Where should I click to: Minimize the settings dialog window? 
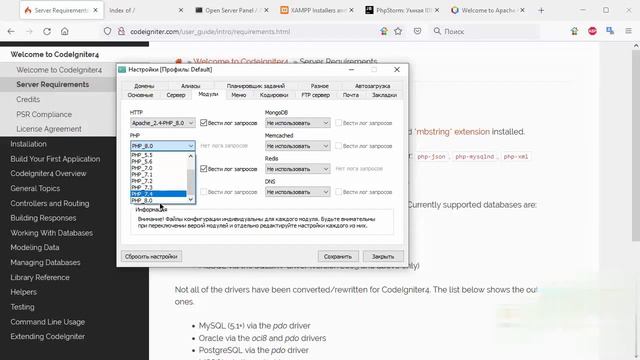click(351, 70)
